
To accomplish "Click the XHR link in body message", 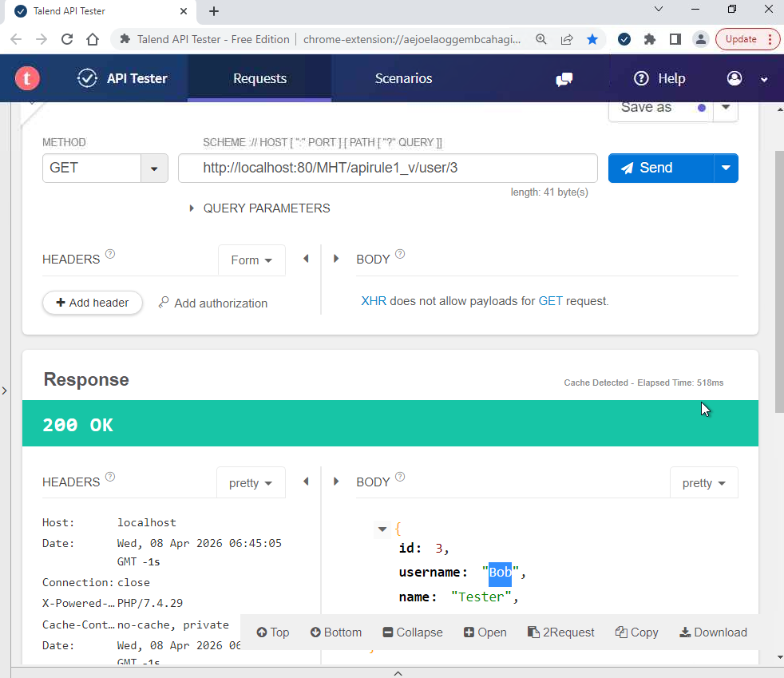I will click(374, 301).
